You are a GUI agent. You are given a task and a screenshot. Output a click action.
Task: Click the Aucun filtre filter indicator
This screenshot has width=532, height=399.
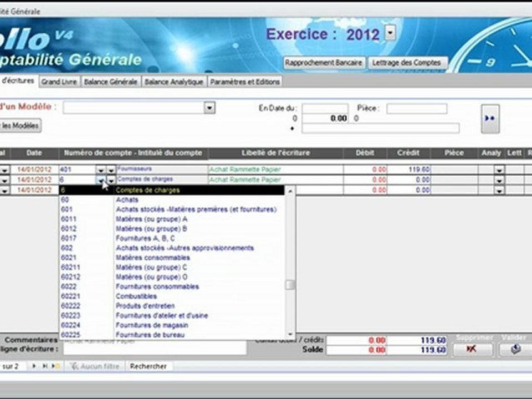pyautogui.click(x=95, y=366)
